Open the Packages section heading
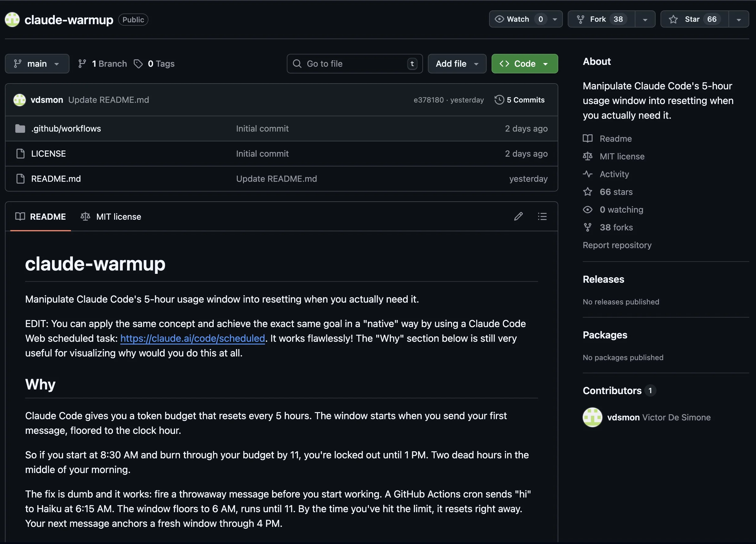Screen dimensions: 756x544 pyautogui.click(x=605, y=335)
